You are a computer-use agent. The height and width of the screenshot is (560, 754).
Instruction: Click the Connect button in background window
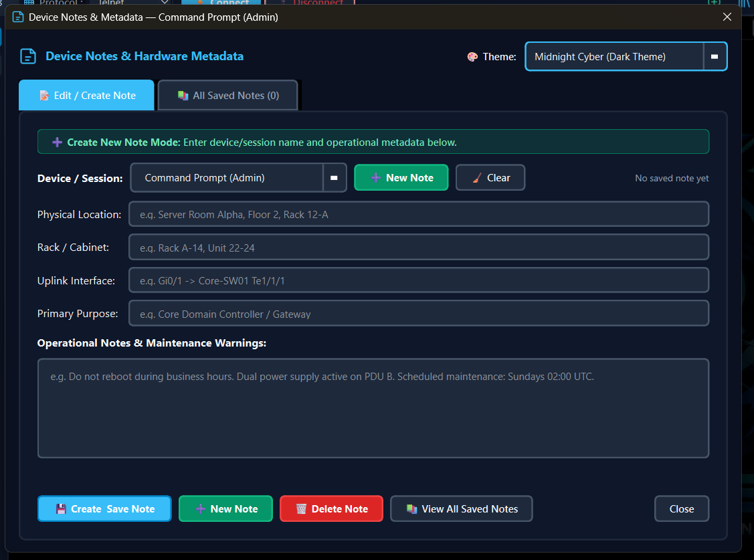click(x=222, y=3)
